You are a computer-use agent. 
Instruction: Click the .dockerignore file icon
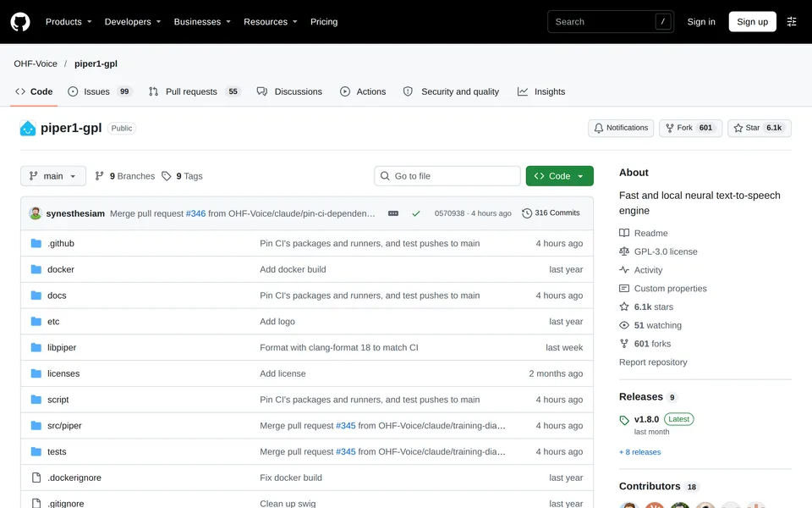click(36, 478)
